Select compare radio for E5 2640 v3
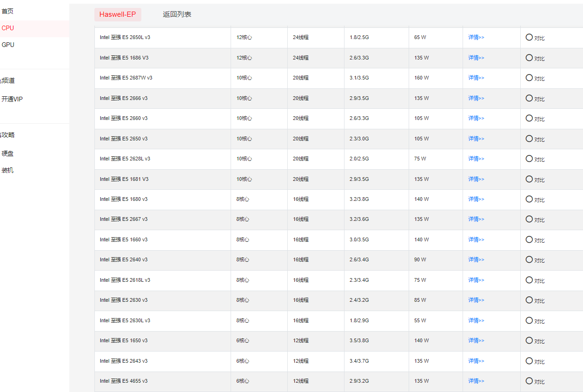This screenshot has height=392, width=583. [x=529, y=259]
